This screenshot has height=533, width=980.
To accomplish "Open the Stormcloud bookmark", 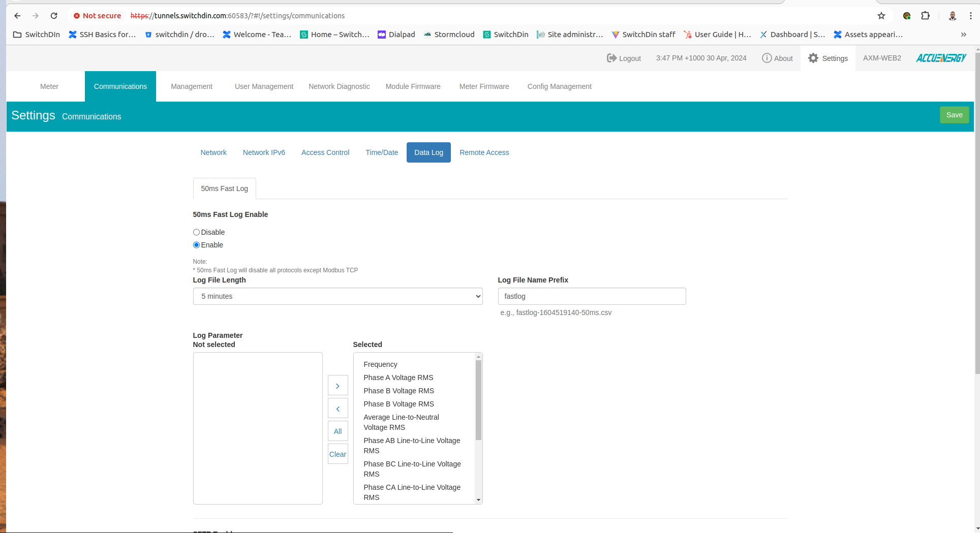I will point(449,35).
